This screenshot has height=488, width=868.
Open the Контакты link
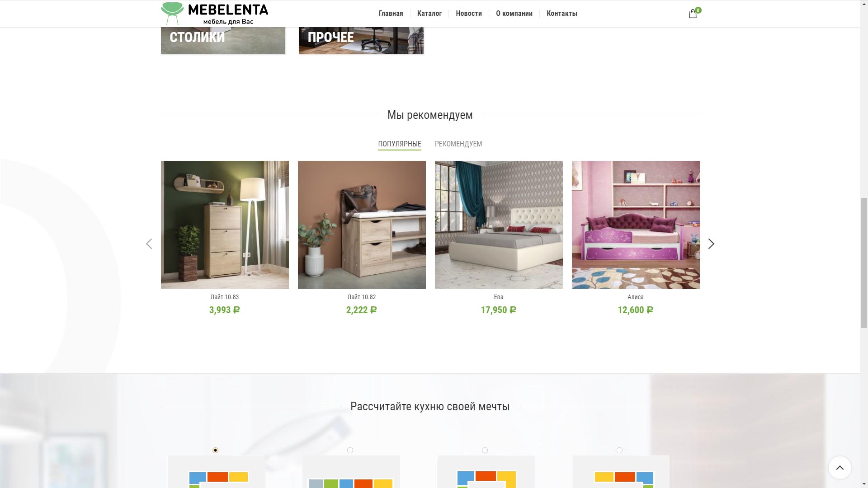pos(562,14)
